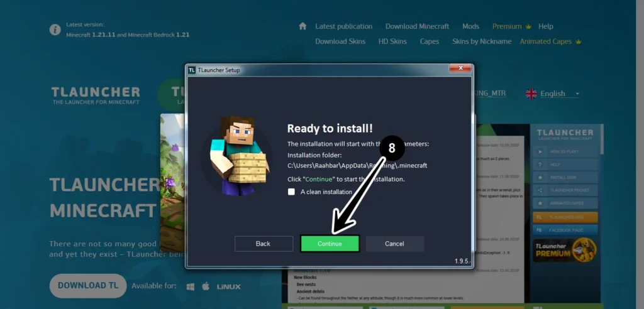Screen dimensions: 644x309
Task: Click the 1.9.5 version number text
Action: 462,261
